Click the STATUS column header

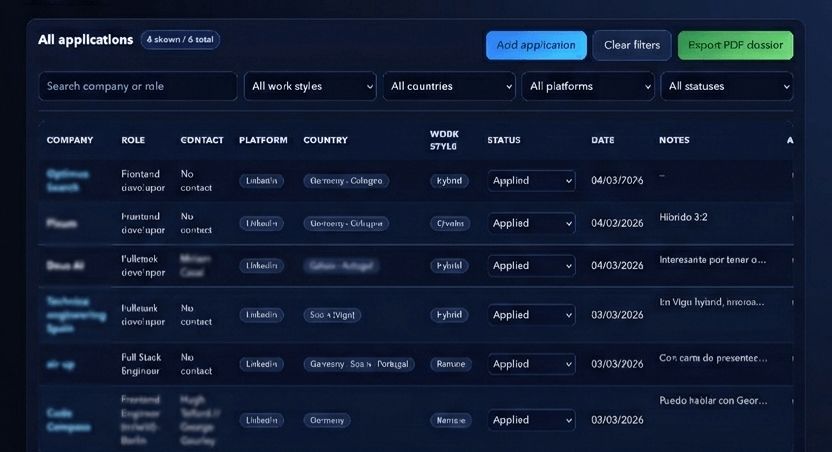(x=504, y=140)
